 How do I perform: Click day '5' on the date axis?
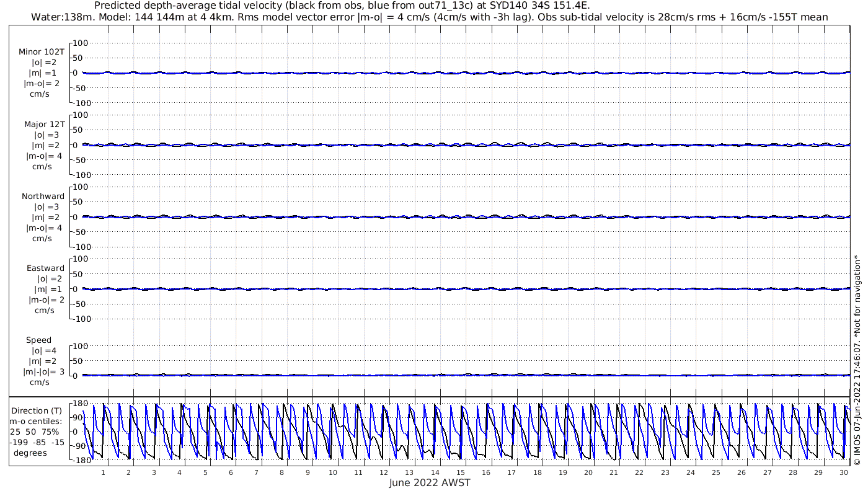click(x=205, y=472)
